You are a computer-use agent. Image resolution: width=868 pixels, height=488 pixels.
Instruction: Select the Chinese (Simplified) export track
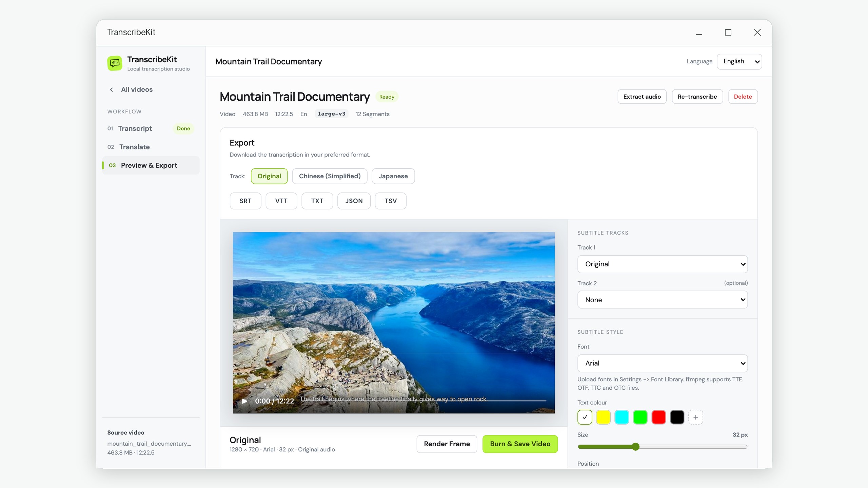click(x=330, y=176)
